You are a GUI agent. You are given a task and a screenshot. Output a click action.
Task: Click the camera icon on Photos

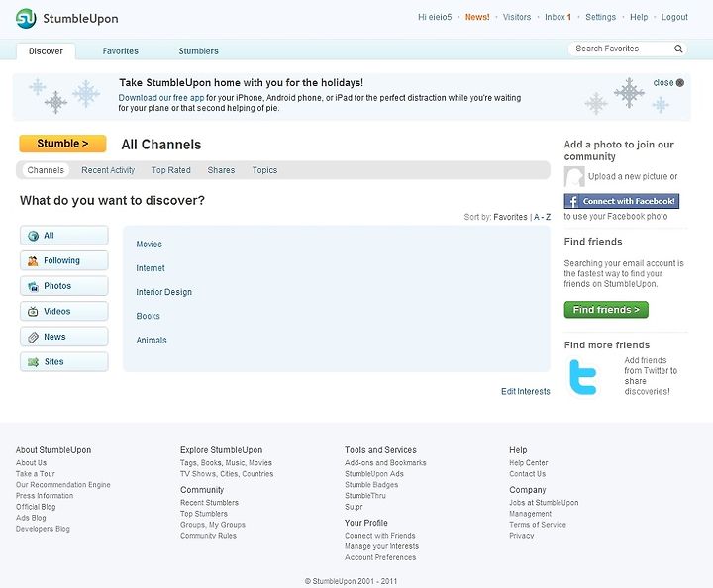coord(34,286)
